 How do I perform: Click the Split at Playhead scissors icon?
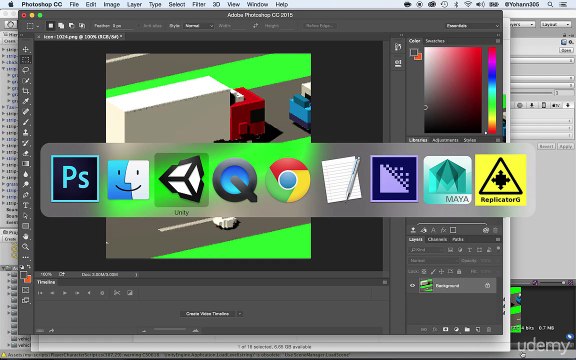point(117,293)
